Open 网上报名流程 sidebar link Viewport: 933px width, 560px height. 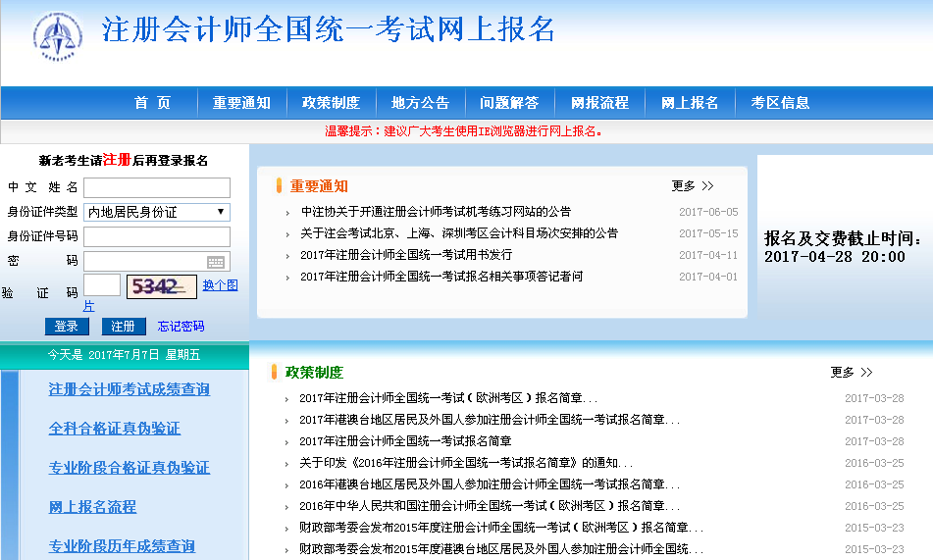[x=92, y=507]
